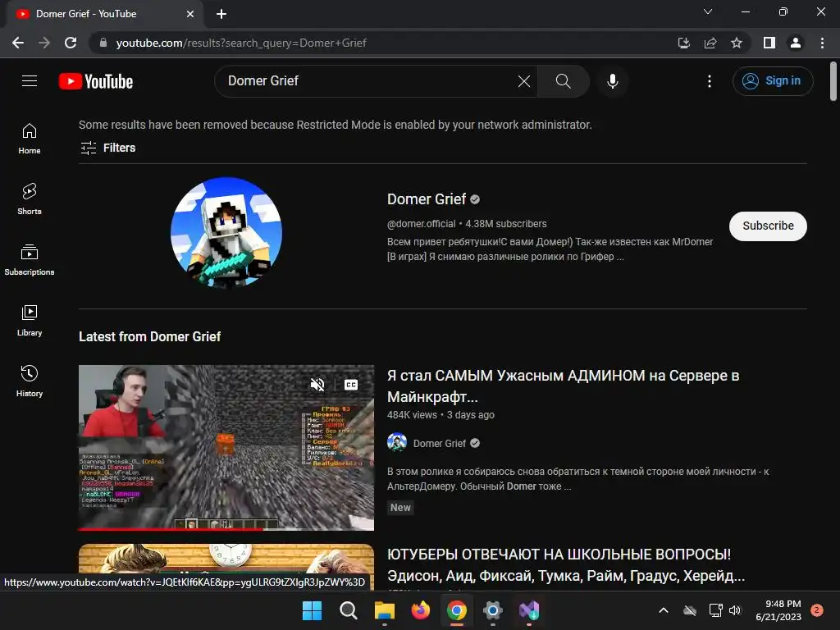Go forward with browser forward arrow
840x630 pixels.
pos(44,43)
